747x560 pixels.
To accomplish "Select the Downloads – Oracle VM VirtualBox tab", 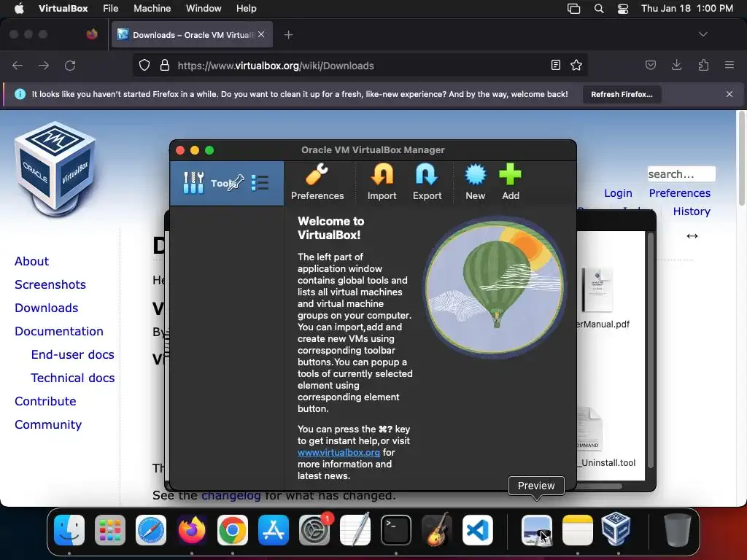I will coord(192,35).
